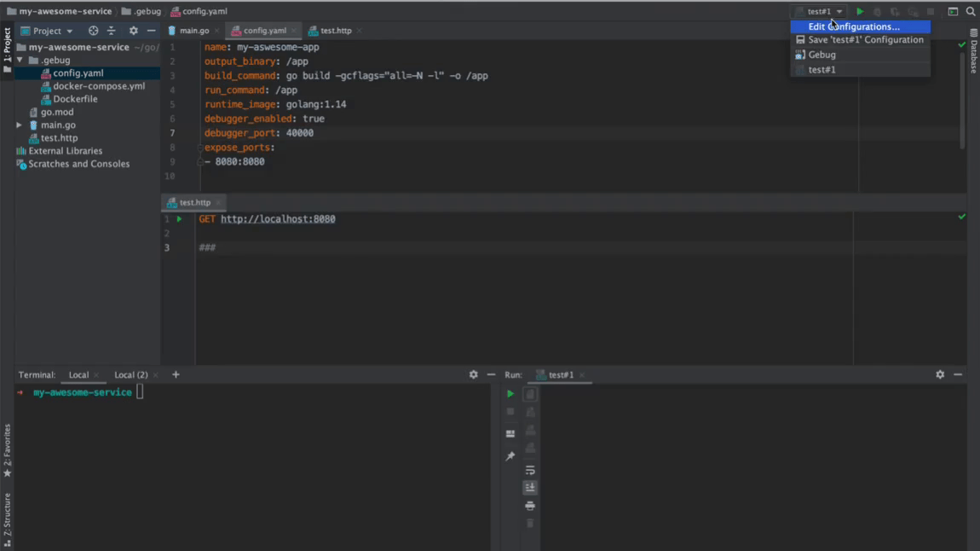980x551 pixels.
Task: Click Restore Layout icon in Run panel
Action: point(510,433)
